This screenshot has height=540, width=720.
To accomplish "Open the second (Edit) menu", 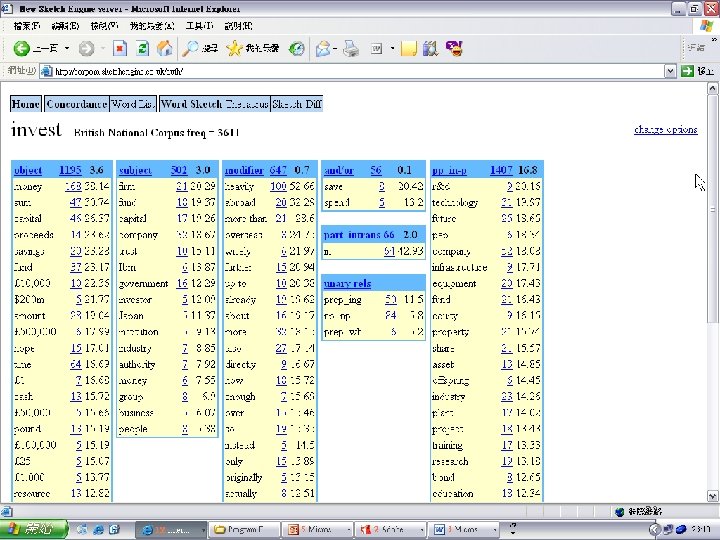I will 65,26.
